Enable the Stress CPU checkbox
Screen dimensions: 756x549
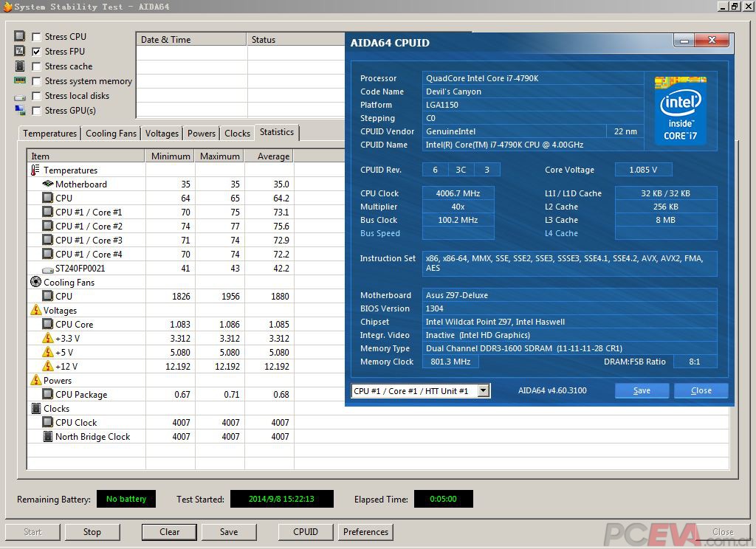pos(36,37)
